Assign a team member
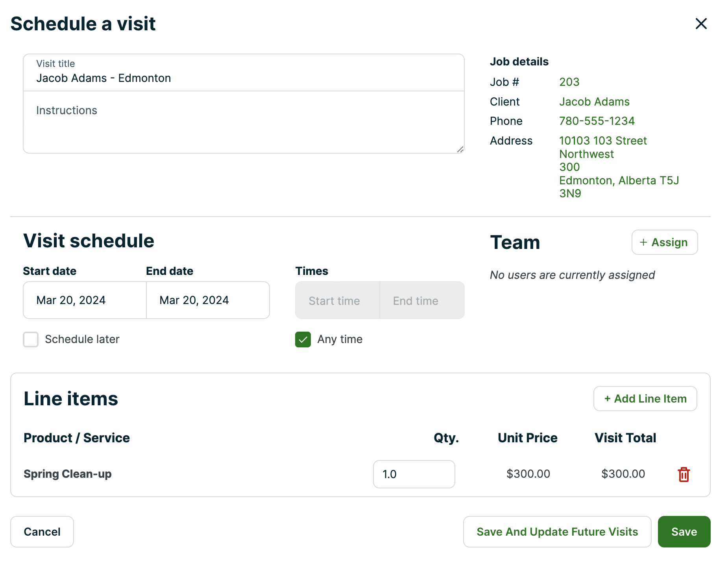 coord(664,242)
